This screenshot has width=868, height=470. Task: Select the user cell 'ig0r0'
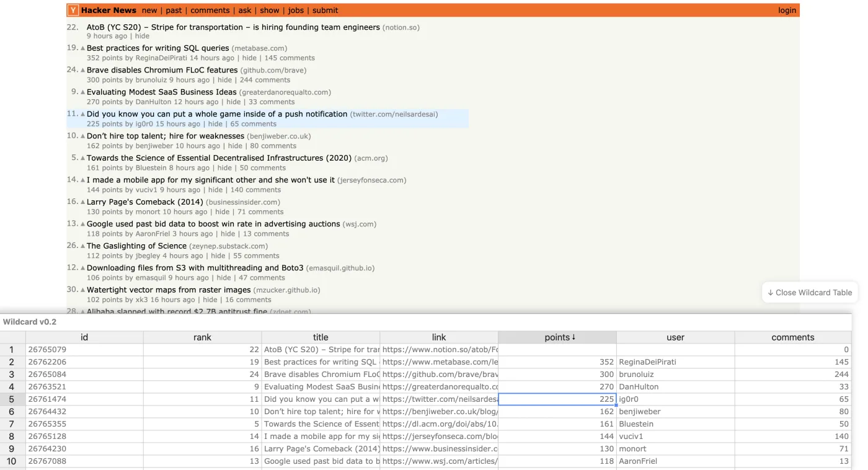click(675, 399)
